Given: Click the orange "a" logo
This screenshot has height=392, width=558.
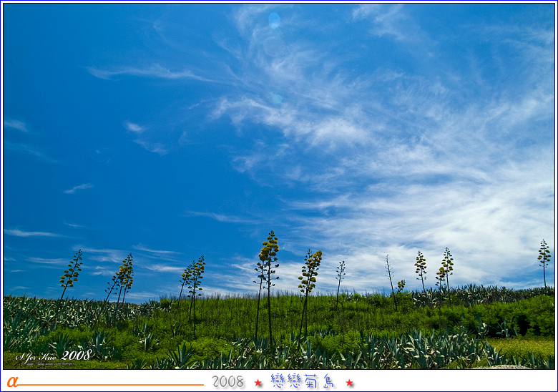Looking at the screenshot, I should point(12,381).
